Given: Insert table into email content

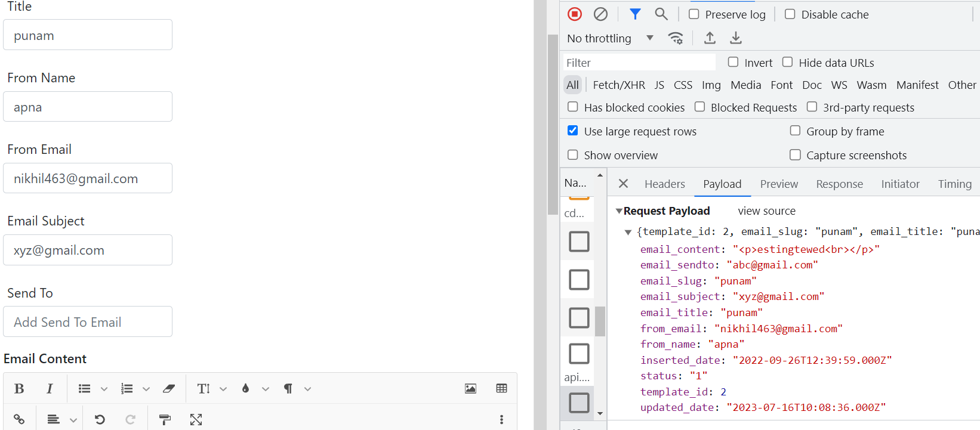Looking at the screenshot, I should (501, 389).
